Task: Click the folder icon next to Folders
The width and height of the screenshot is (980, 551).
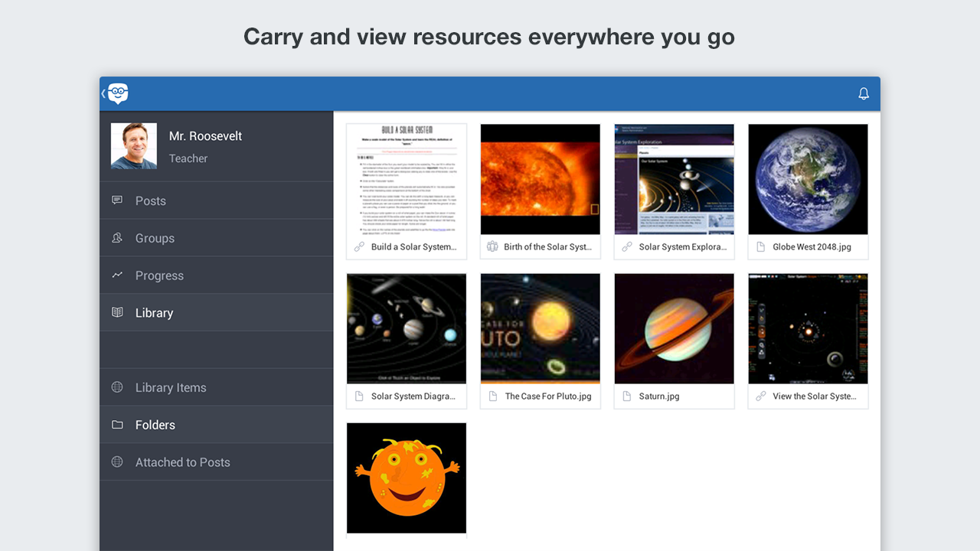Action: 116,424
